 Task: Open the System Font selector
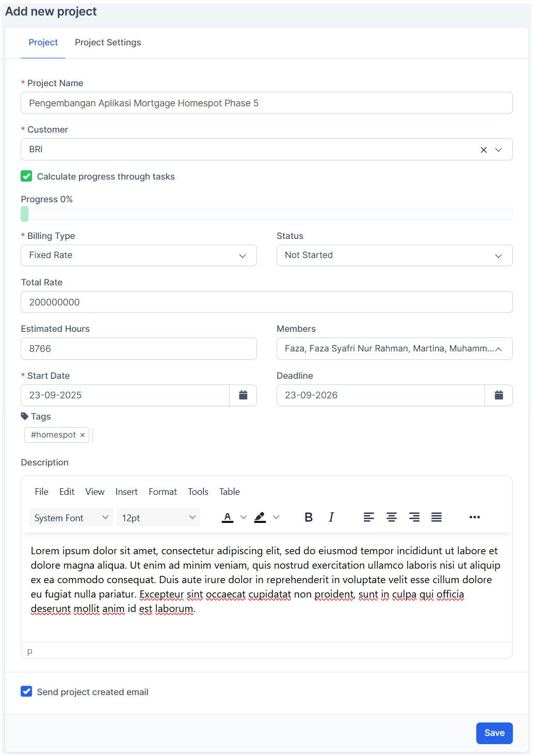pyautogui.click(x=71, y=518)
